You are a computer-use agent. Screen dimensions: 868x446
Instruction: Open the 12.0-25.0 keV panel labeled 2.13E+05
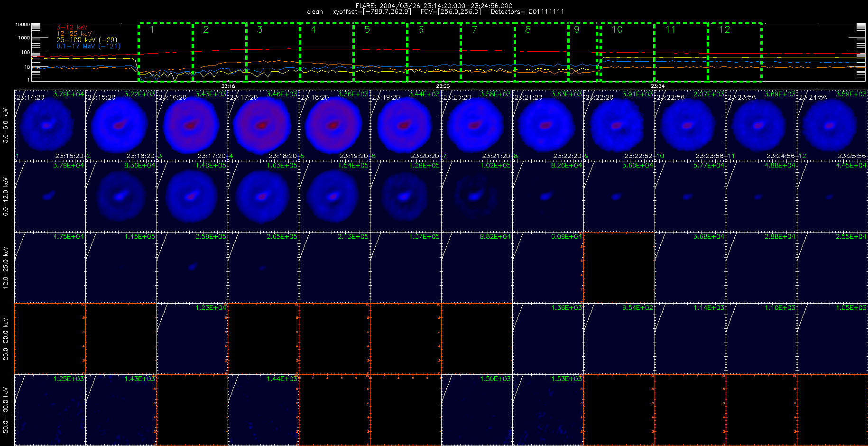(334, 268)
